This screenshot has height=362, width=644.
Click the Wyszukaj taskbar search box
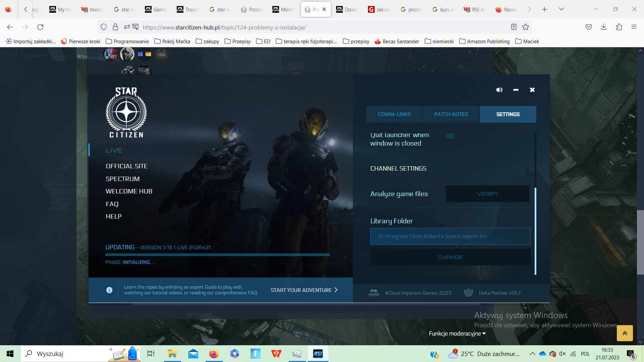pyautogui.click(x=80, y=354)
